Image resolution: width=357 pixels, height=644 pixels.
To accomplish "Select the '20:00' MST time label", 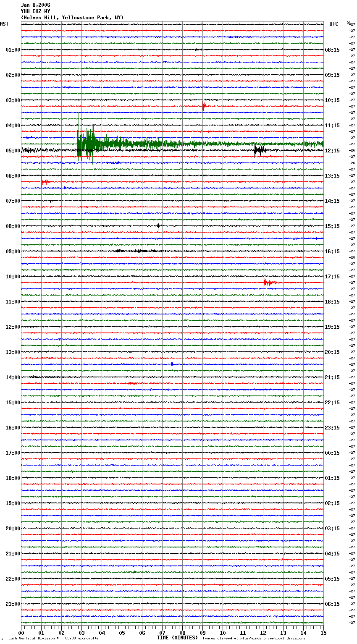I will click(x=13, y=529).
